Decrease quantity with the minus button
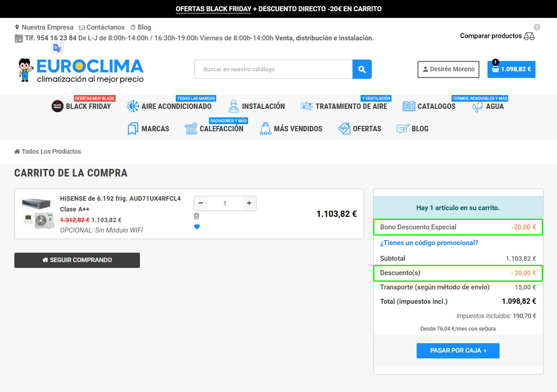This screenshot has height=392, width=557. coord(200,203)
